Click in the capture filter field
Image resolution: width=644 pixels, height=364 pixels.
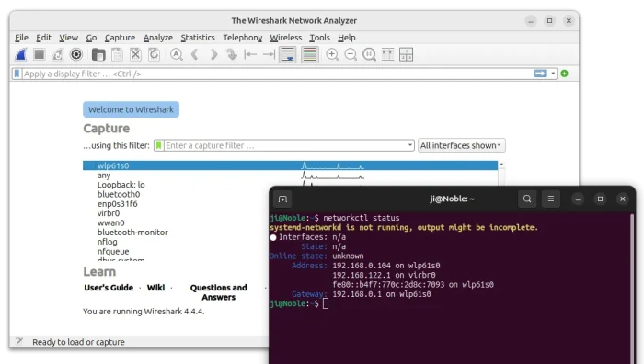click(x=285, y=145)
